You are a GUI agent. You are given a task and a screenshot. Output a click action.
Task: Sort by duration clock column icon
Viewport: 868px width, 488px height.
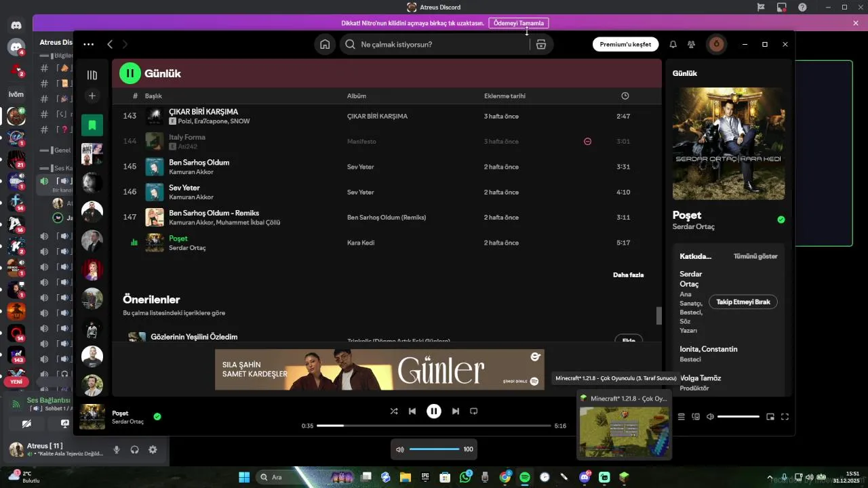(x=625, y=96)
